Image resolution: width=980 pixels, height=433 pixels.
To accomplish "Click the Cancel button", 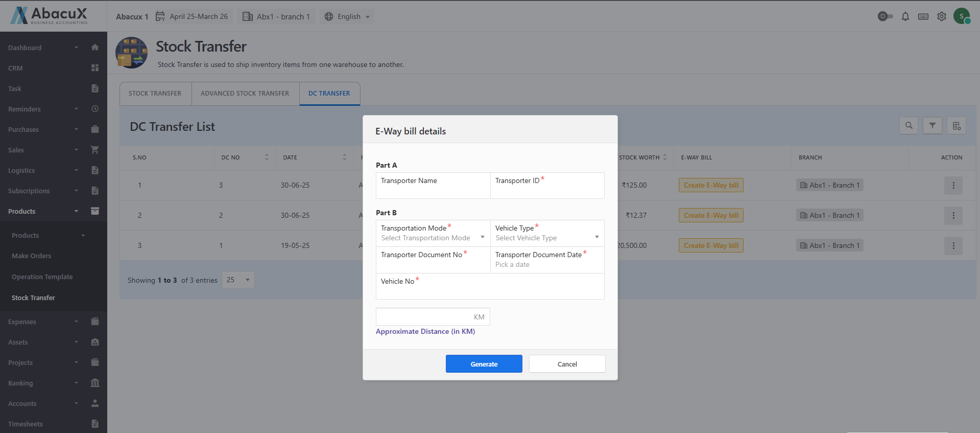I will pos(567,364).
